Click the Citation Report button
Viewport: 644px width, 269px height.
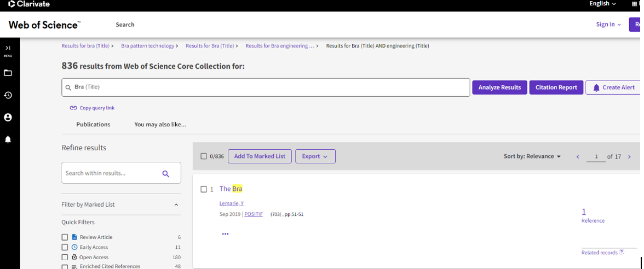pos(556,87)
